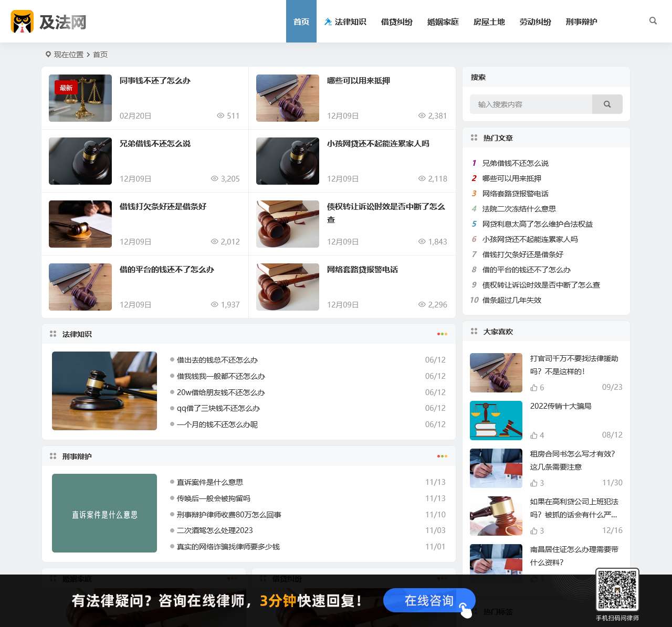
Task: Open the 房屋土地 navigation menu
Action: point(489,22)
